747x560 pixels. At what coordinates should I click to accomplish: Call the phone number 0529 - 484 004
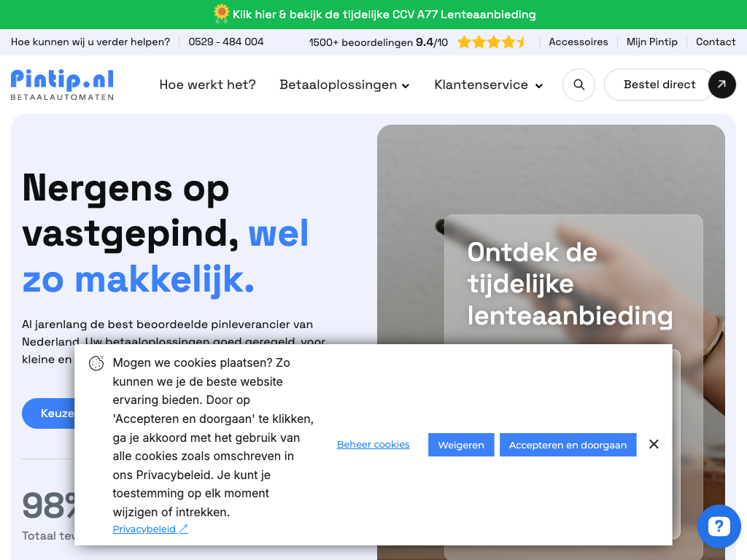point(226,42)
